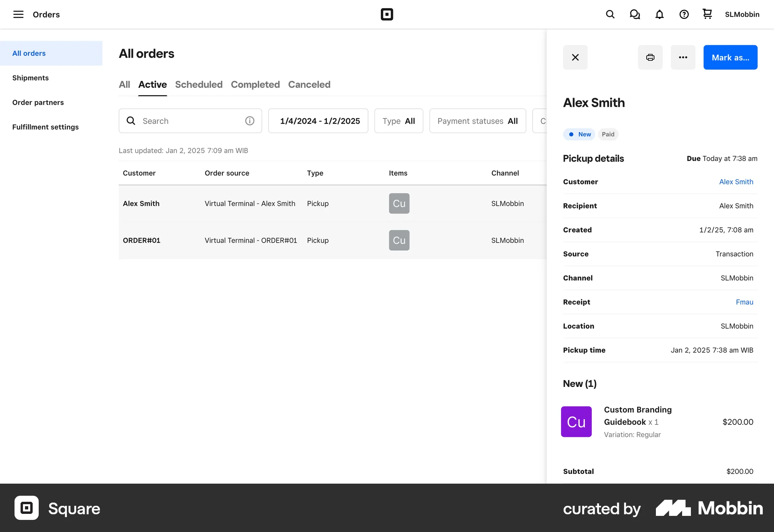Open the hamburger navigation menu
This screenshot has width=774, height=532.
(18, 15)
